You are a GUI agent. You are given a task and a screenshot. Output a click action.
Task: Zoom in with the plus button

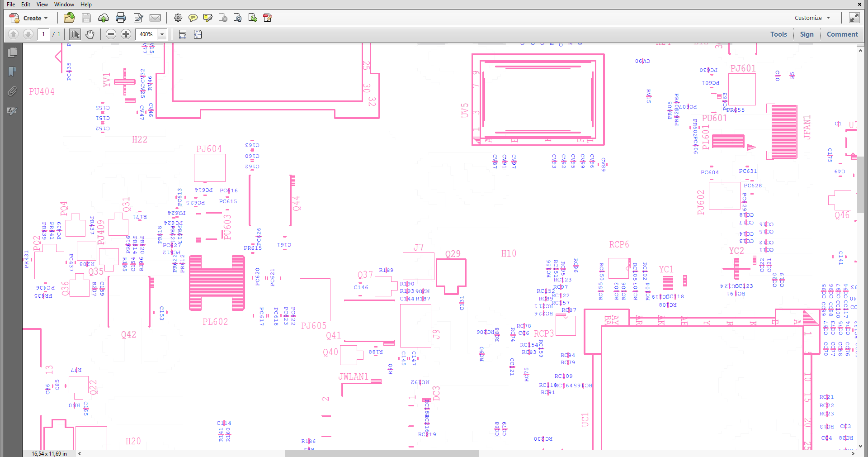pyautogui.click(x=126, y=34)
